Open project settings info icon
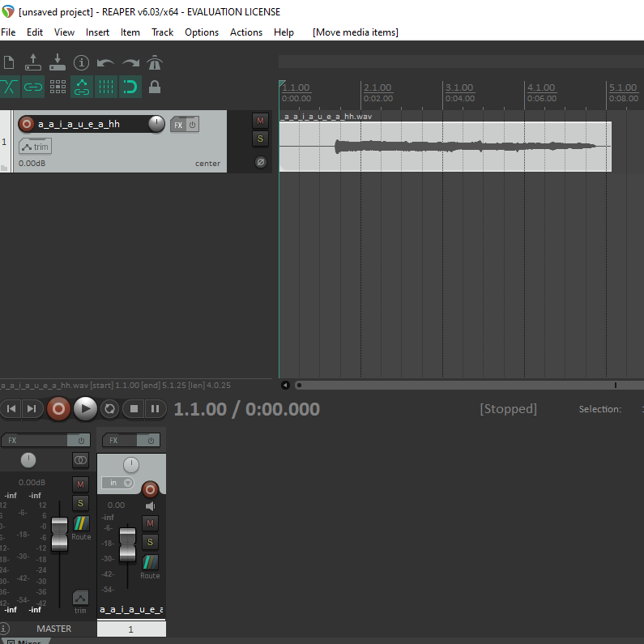Viewport: 644px width, 644px height. [x=81, y=63]
